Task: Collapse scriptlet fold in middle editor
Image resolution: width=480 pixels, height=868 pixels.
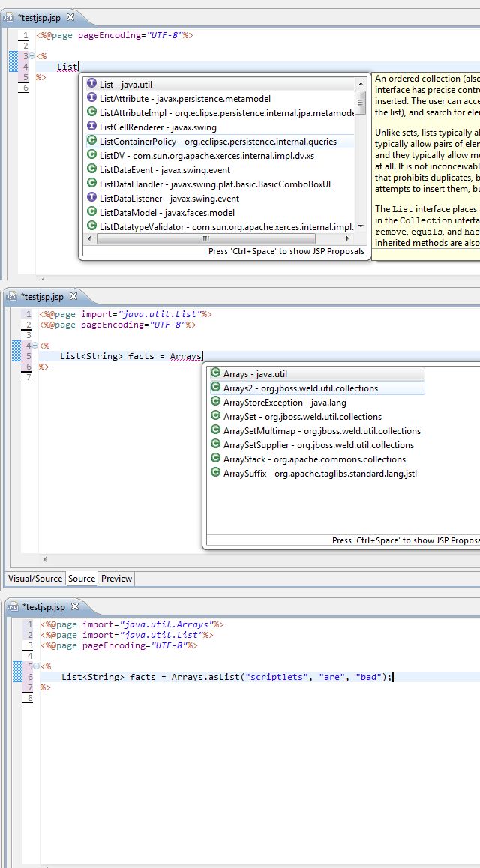Action: (x=34, y=346)
